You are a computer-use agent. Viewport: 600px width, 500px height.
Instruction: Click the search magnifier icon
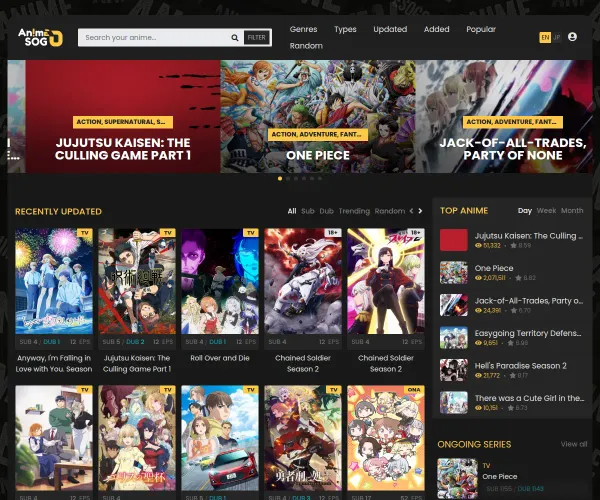point(235,37)
